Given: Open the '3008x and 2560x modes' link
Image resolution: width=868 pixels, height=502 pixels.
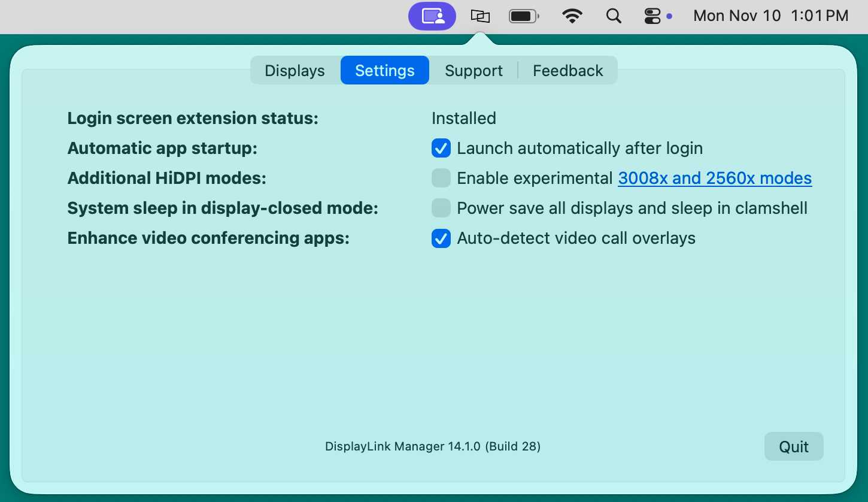Looking at the screenshot, I should click(x=714, y=178).
